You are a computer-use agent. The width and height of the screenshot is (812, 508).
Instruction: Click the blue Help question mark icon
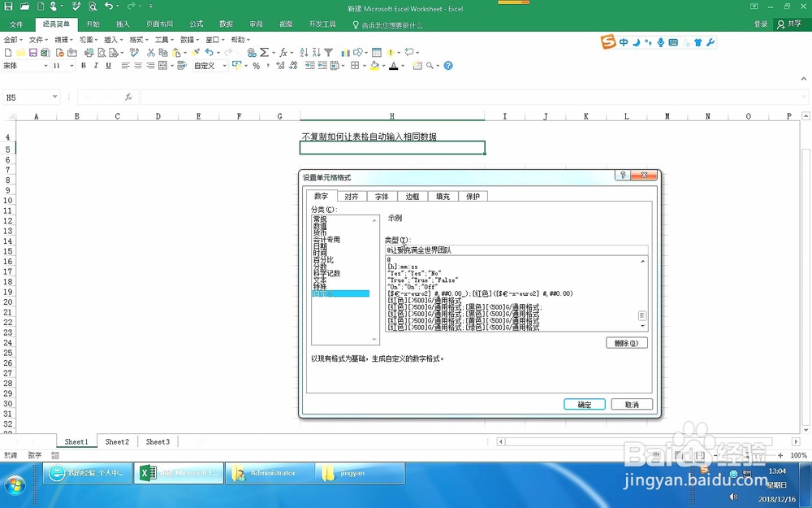pos(448,66)
